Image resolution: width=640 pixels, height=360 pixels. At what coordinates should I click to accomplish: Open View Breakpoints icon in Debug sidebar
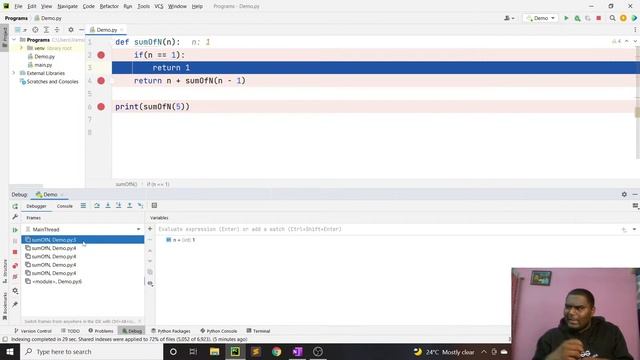point(15,266)
